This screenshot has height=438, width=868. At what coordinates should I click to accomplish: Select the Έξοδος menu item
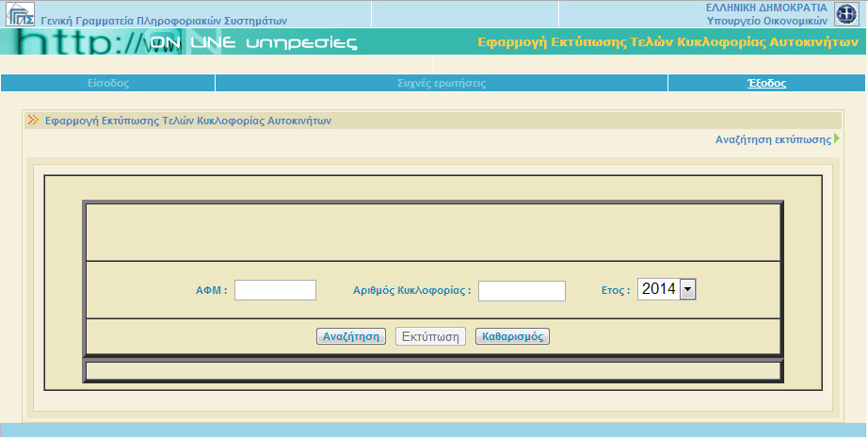(x=766, y=83)
